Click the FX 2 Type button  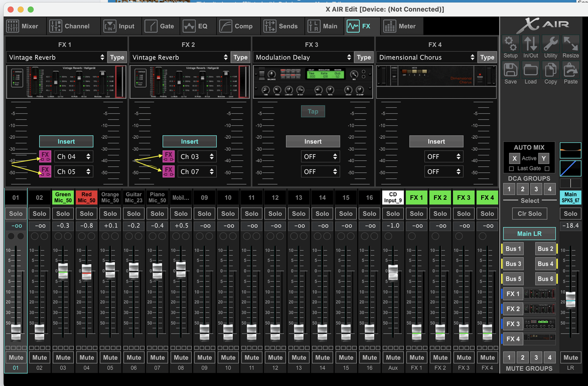tap(240, 57)
